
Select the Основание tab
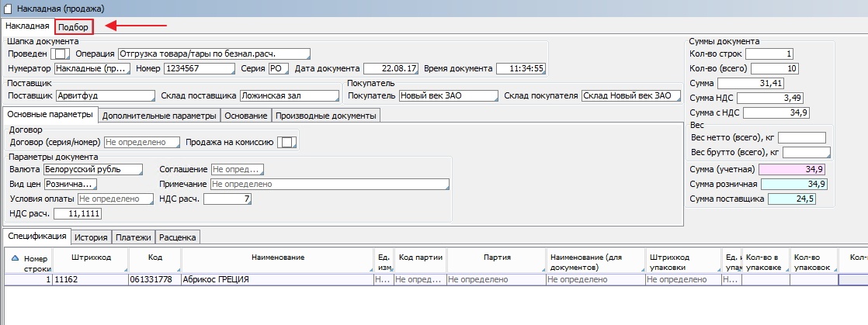[247, 116]
